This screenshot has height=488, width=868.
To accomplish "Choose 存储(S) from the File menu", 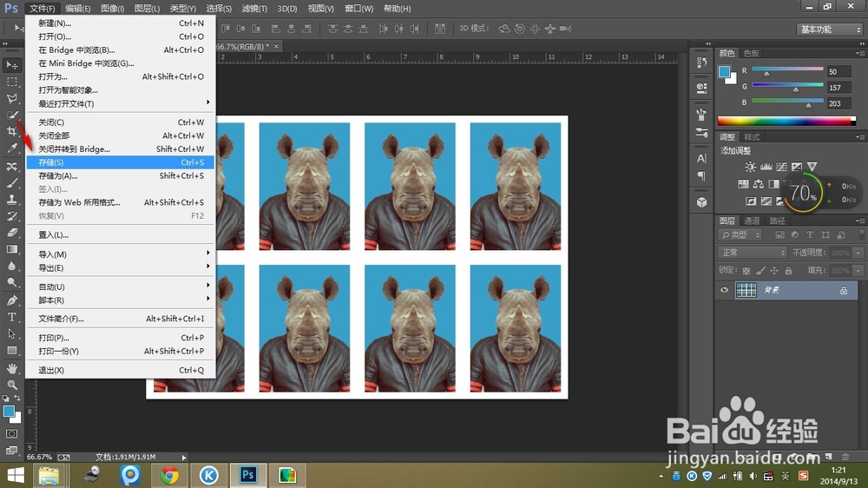I will click(x=120, y=162).
